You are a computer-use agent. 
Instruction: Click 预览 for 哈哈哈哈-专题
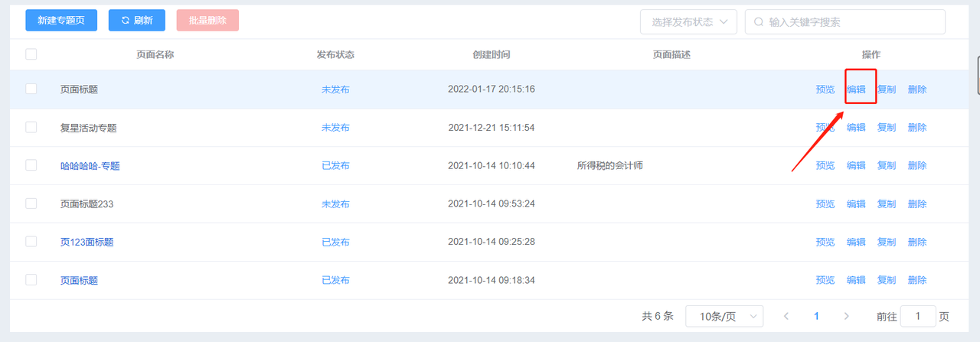[x=825, y=166]
